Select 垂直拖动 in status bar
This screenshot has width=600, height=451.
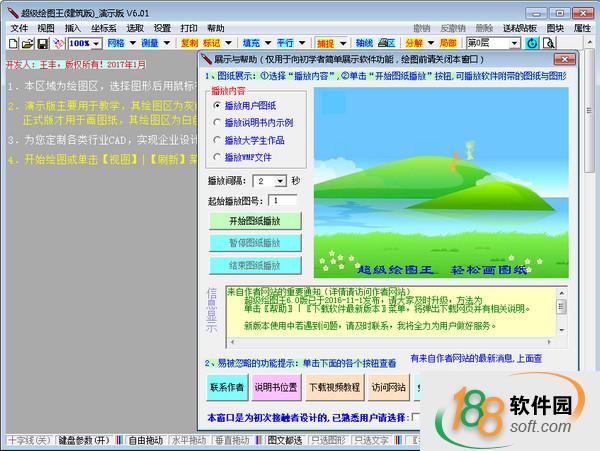[232, 440]
